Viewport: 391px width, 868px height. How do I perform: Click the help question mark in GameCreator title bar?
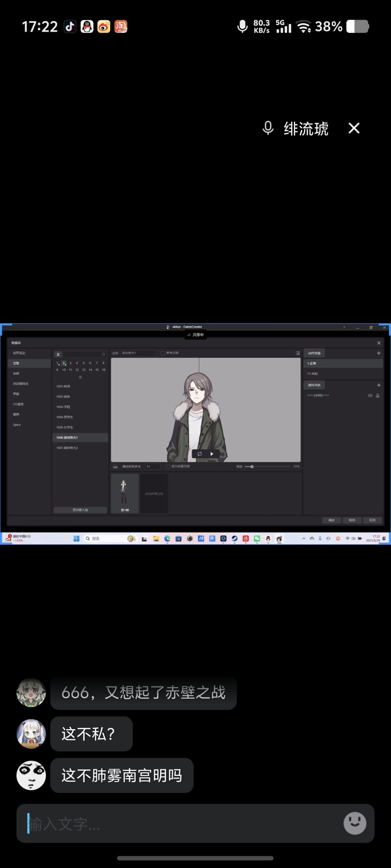[x=344, y=327]
